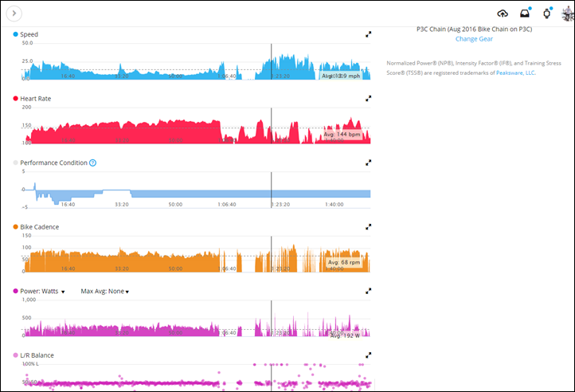Open the inbox notifications icon
The image size is (575, 392).
525,14
